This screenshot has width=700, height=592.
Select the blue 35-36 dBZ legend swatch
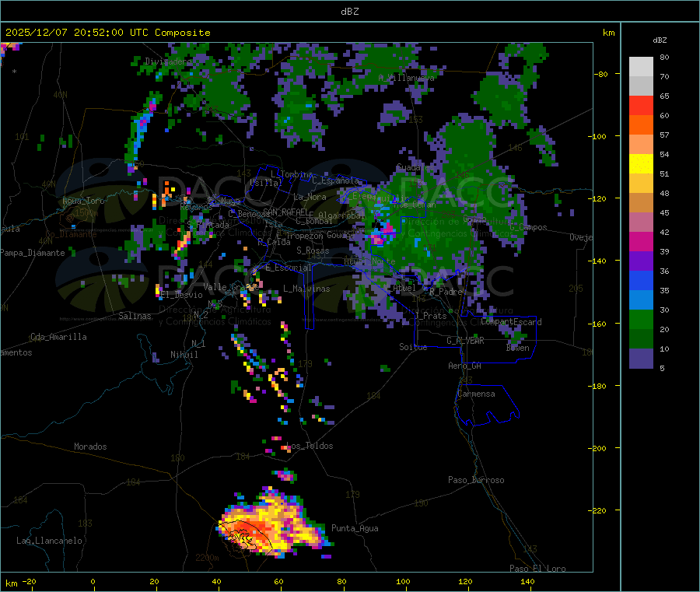pos(641,280)
